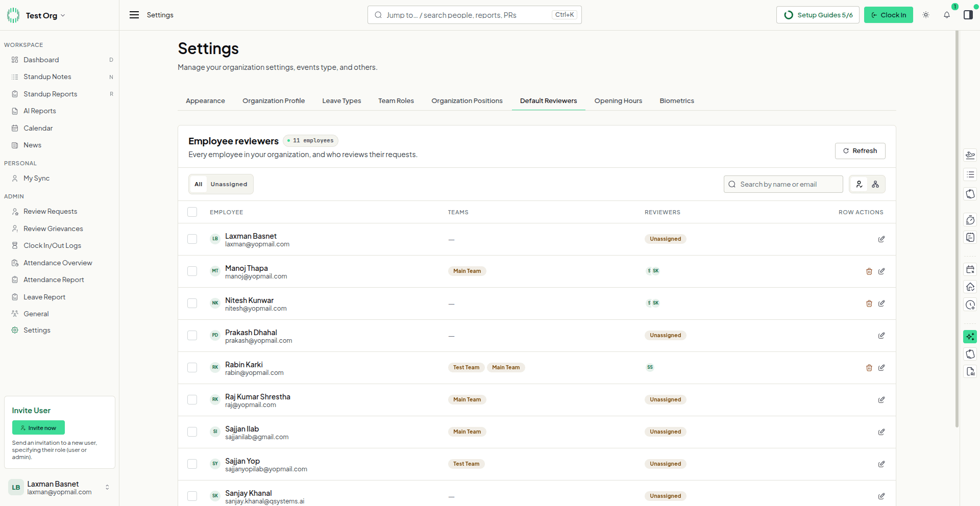Filter by the Unassigned tab
Image resolution: width=980 pixels, height=506 pixels.
pos(229,184)
